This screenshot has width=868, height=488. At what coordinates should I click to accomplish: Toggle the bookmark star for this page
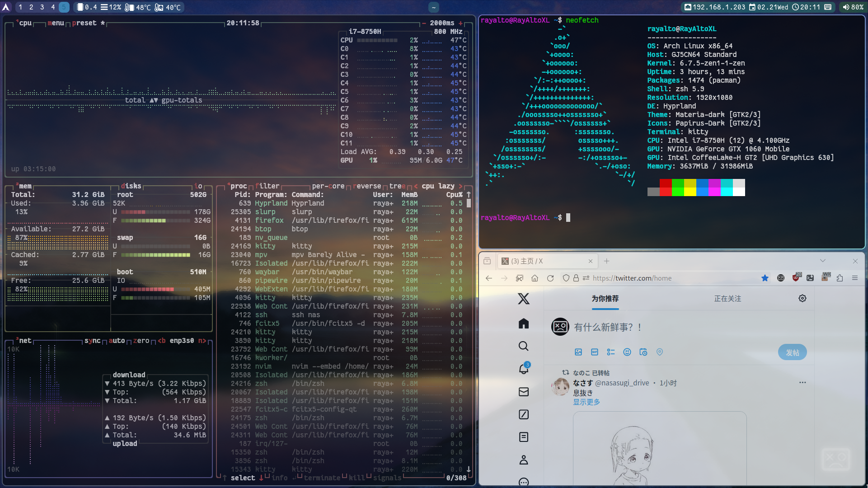(765, 278)
